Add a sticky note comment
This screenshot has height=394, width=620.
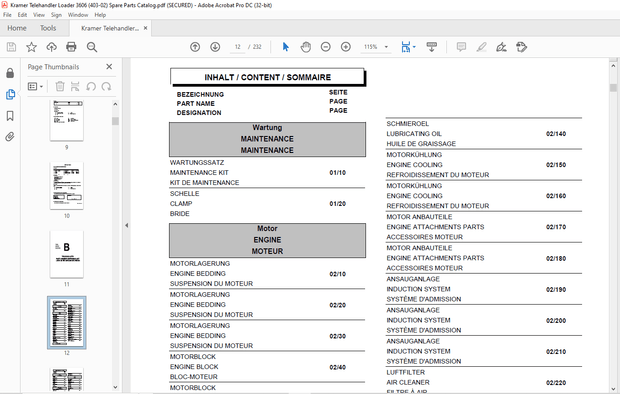click(461, 47)
